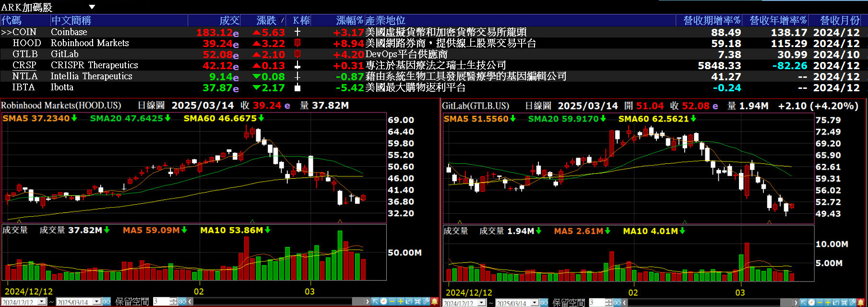The image size is (868, 307).
Task: Click date range GO button in HOOD chart
Action: [107, 301]
